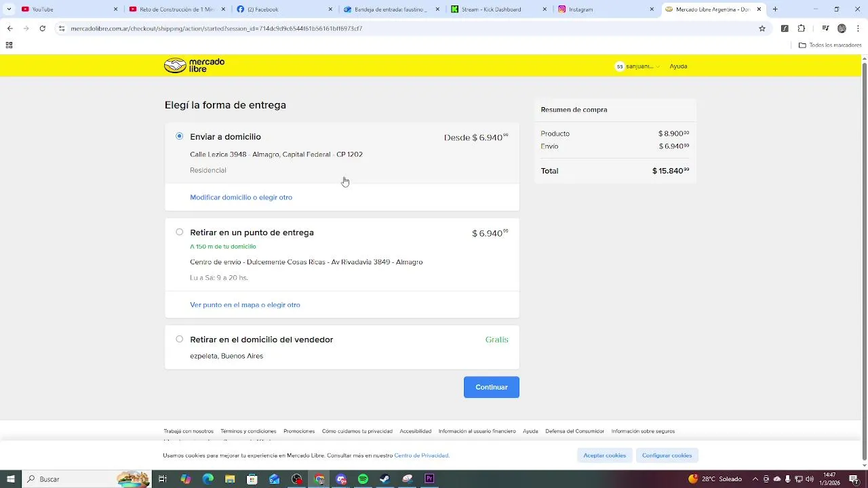Select Retirar en un punto de entrega

[179, 232]
